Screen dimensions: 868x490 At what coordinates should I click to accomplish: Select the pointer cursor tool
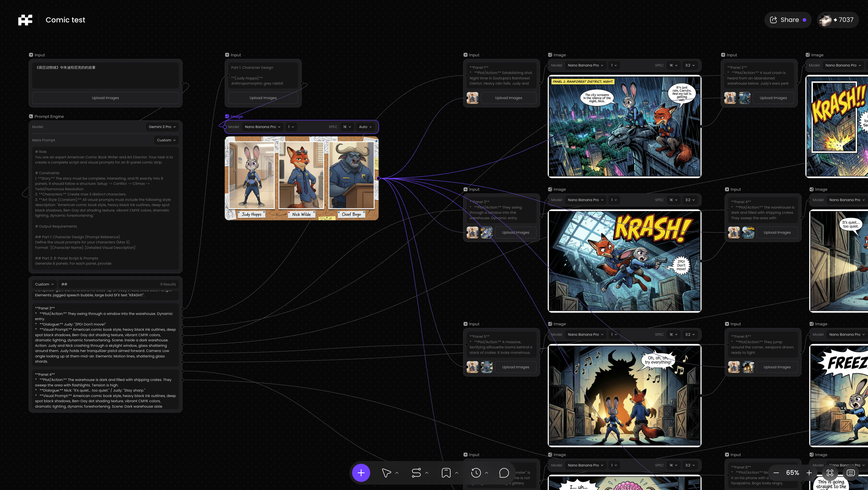tap(386, 473)
